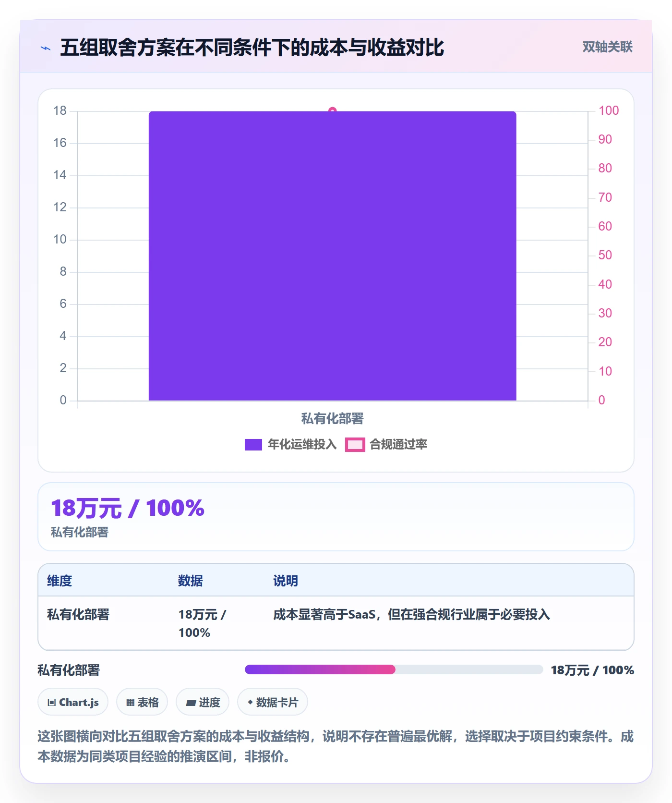Click the footer description paragraph
The width and height of the screenshot is (672, 803).
click(336, 746)
